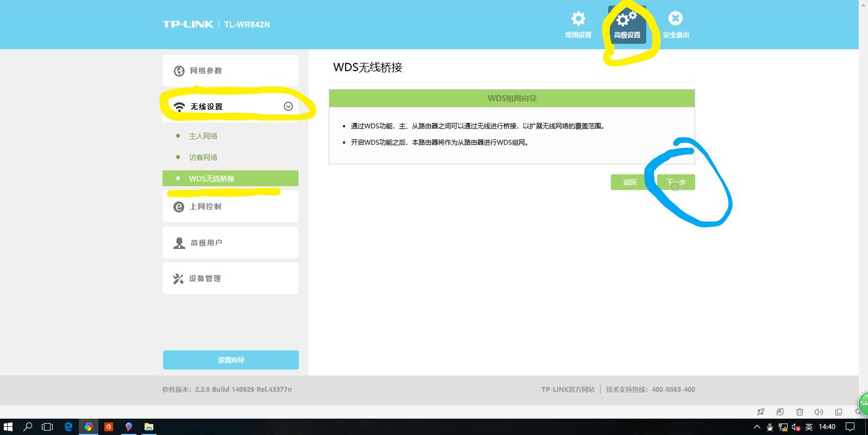This screenshot has height=435, width=868.
Task: Select 主人网络 under wireless settings
Action: (x=203, y=136)
